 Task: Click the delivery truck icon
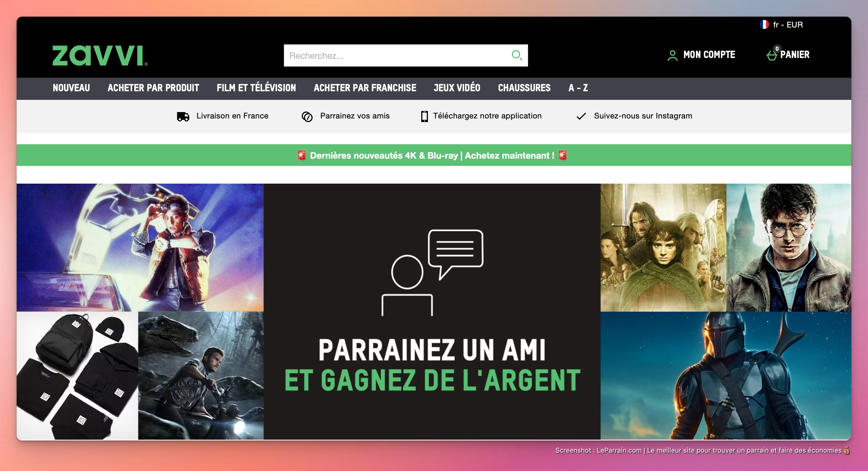pyautogui.click(x=183, y=117)
